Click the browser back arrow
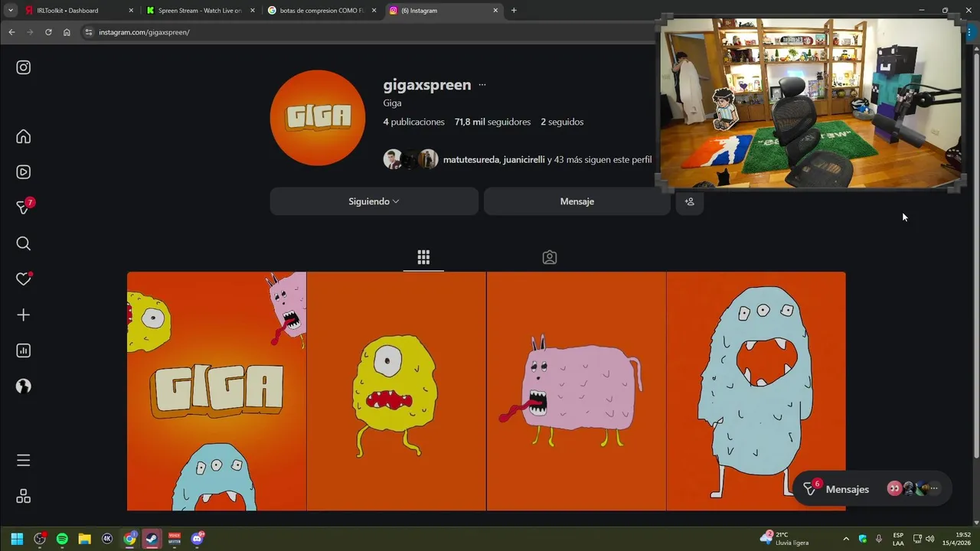 [x=11, y=32]
